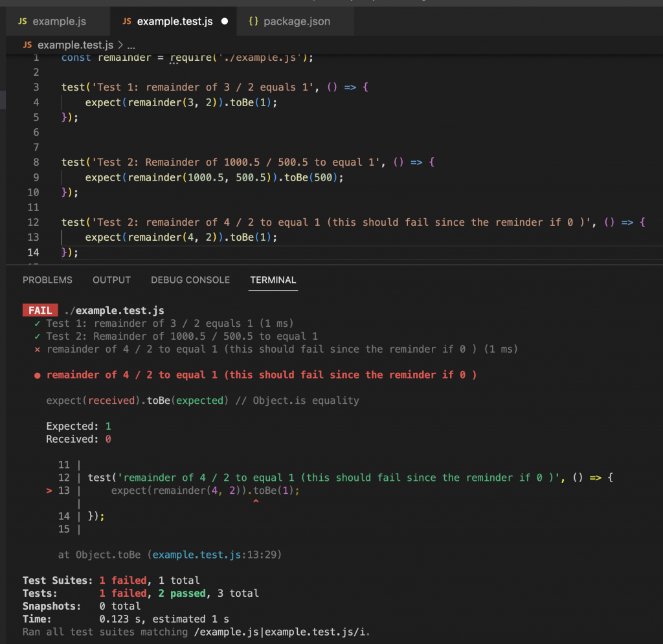663x644 pixels.
Task: Click line number 14 in the editor gutter
Action: [x=32, y=252]
